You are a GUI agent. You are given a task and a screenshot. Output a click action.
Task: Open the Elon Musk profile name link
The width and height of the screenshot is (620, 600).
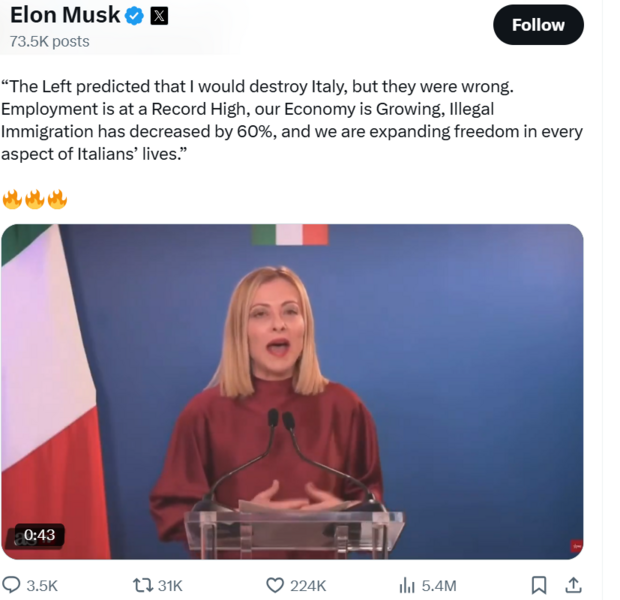point(65,15)
